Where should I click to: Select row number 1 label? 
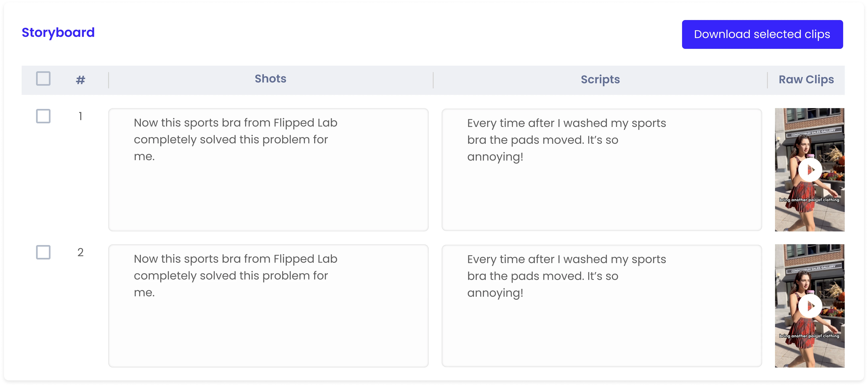click(x=80, y=116)
